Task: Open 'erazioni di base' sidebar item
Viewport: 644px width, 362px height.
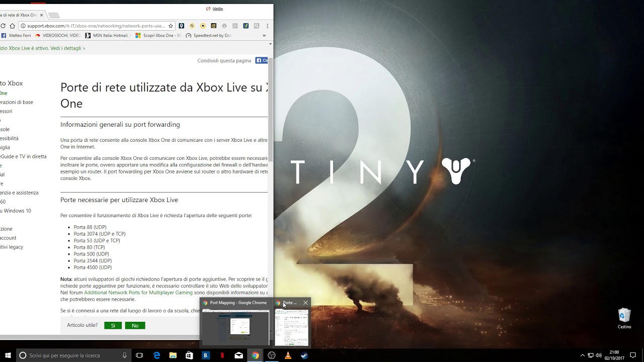Action: click(x=17, y=102)
